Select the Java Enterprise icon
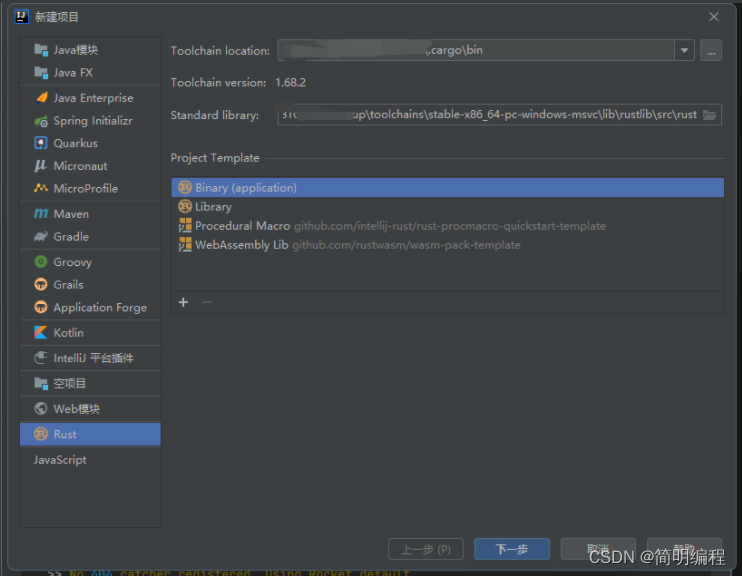The width and height of the screenshot is (742, 576). (x=41, y=97)
